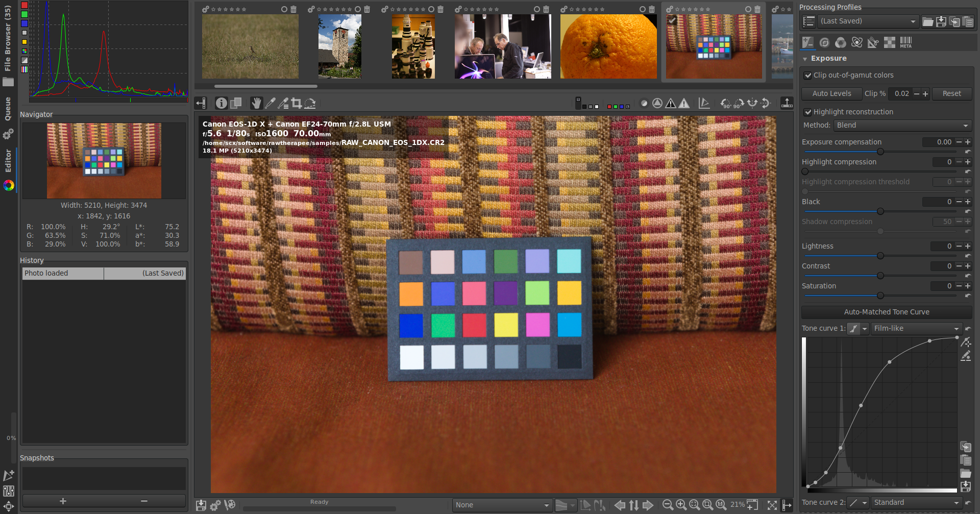Viewport: 980px width, 514px height.
Task: Zoom in on the preview
Action: click(x=681, y=505)
